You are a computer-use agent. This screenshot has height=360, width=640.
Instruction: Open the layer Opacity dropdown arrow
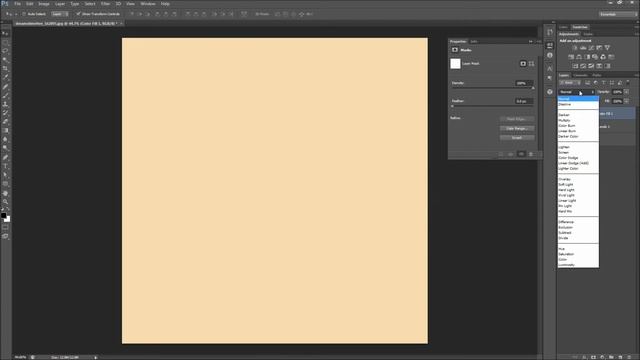(627, 92)
